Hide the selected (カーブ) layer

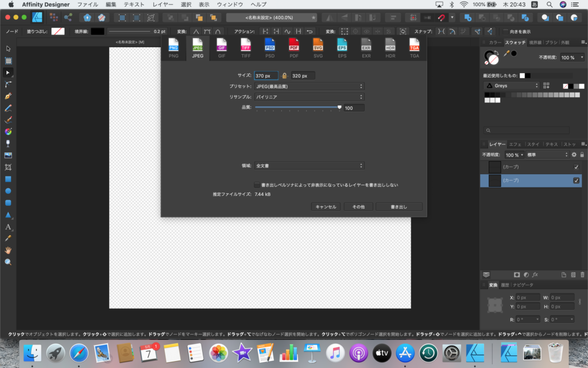click(x=577, y=181)
